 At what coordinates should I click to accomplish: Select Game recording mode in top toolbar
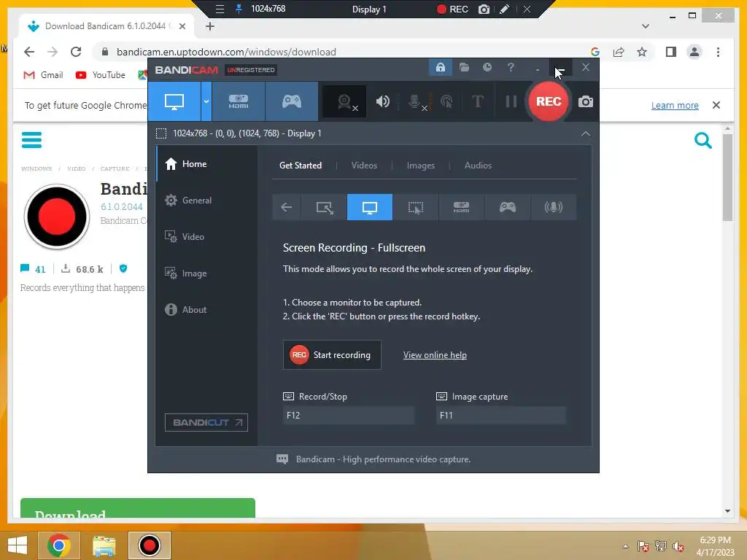coord(292,101)
